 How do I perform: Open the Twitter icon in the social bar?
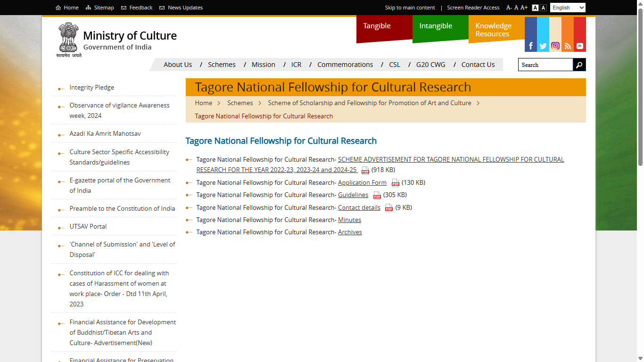[x=543, y=46]
